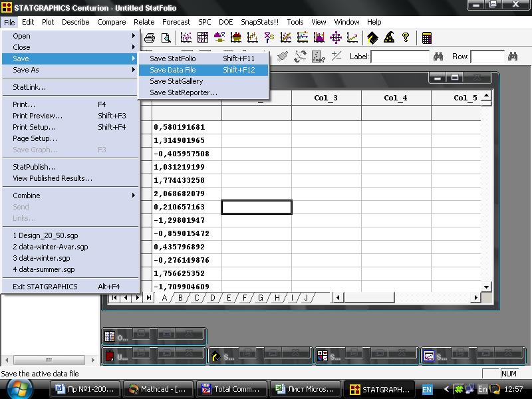
Task: Open recent file 3 data-winter.sgp
Action: pyautogui.click(x=70, y=258)
